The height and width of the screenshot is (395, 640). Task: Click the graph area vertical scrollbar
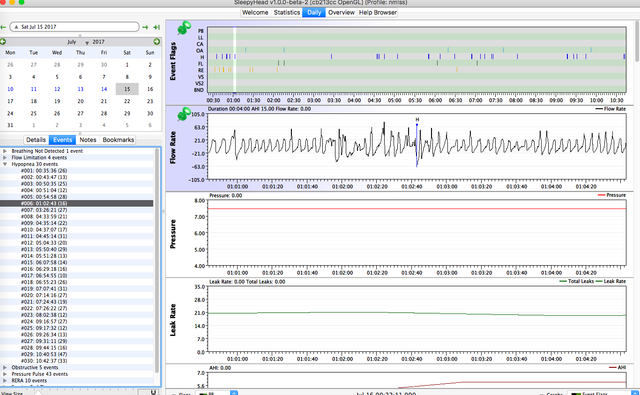pyautogui.click(x=637, y=41)
